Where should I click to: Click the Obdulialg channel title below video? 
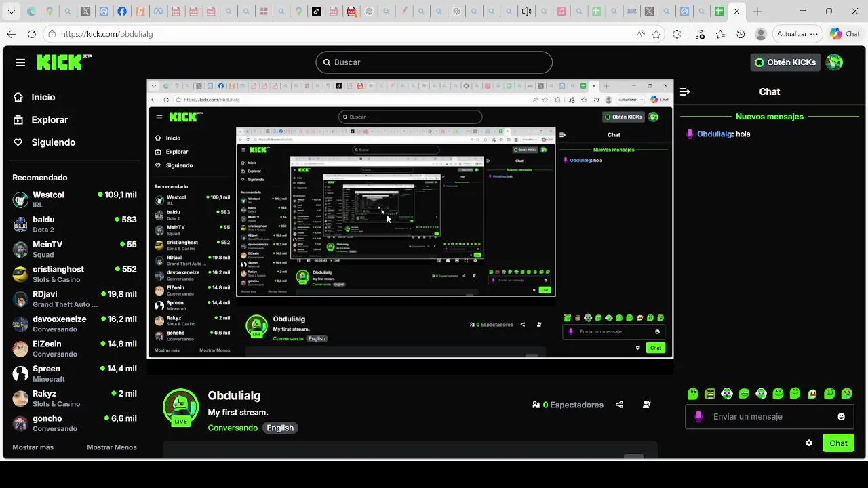(x=234, y=396)
